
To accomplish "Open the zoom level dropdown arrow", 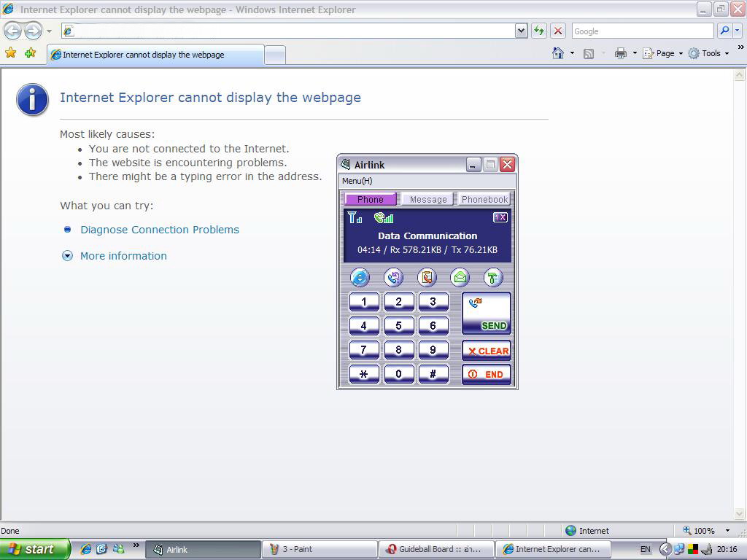I will [x=727, y=531].
